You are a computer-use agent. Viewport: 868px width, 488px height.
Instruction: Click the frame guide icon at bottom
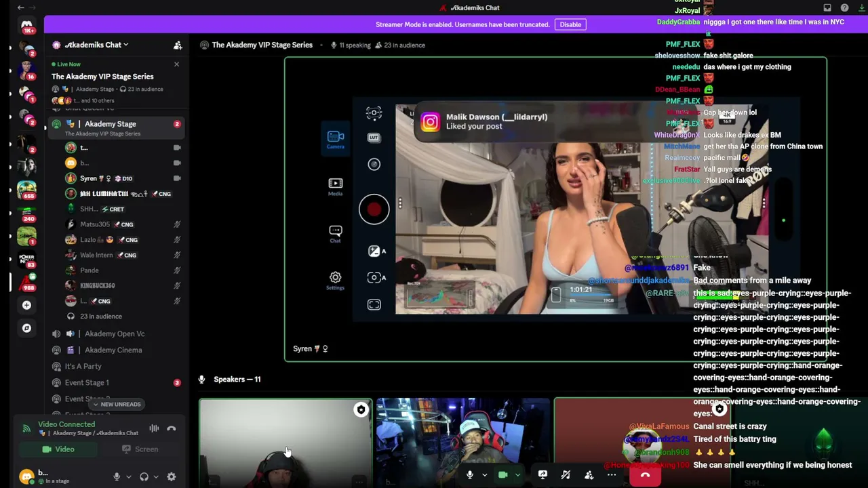[374, 305]
